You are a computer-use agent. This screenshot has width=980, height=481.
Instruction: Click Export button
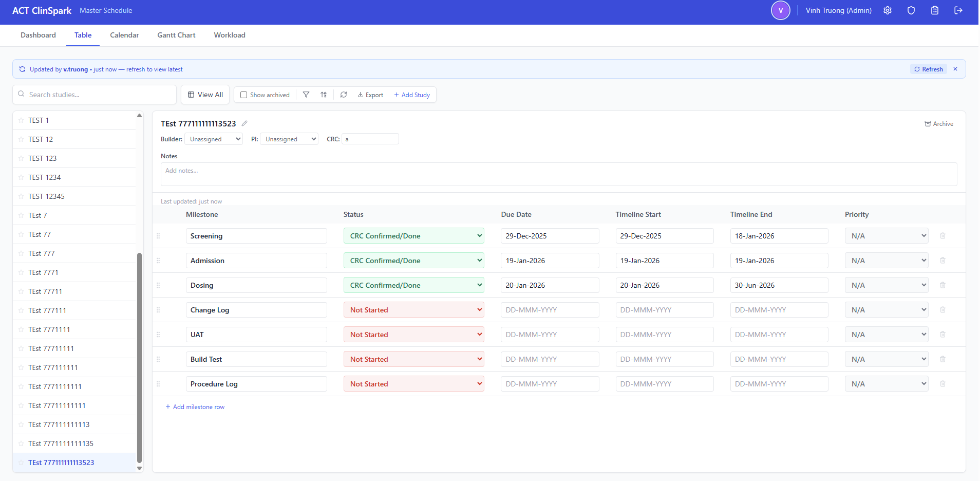coord(370,95)
